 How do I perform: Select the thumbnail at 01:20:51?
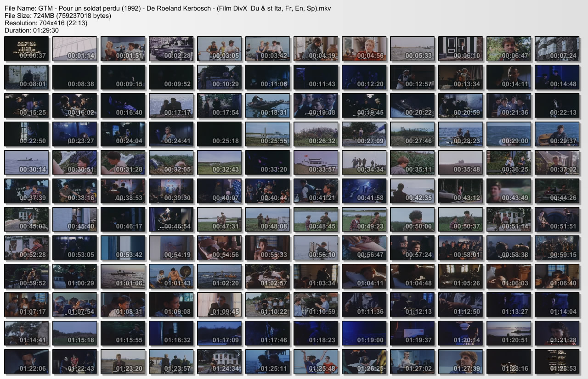click(509, 333)
